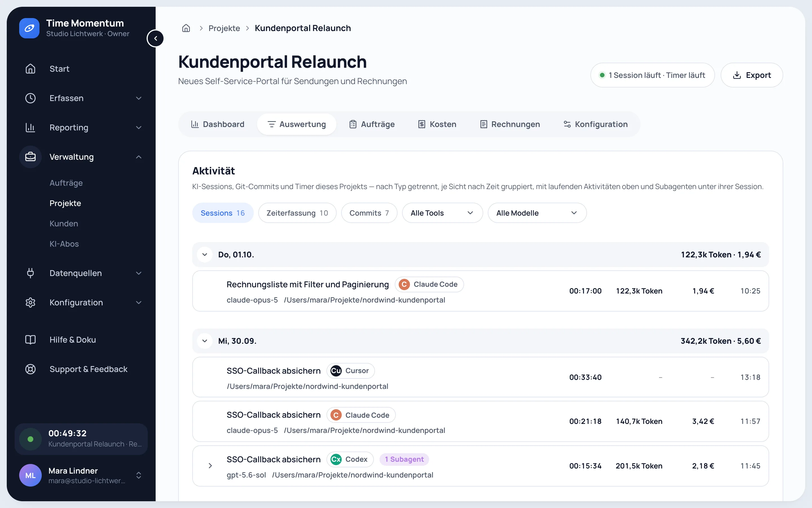Click the home icon in the breadcrumb
This screenshot has height=508, width=812.
(186, 28)
